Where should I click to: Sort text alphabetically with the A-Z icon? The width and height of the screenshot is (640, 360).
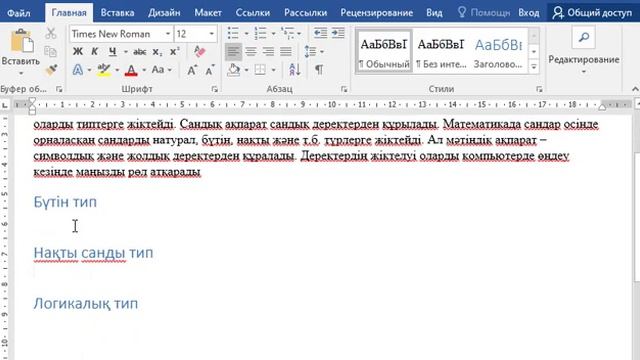point(295,70)
